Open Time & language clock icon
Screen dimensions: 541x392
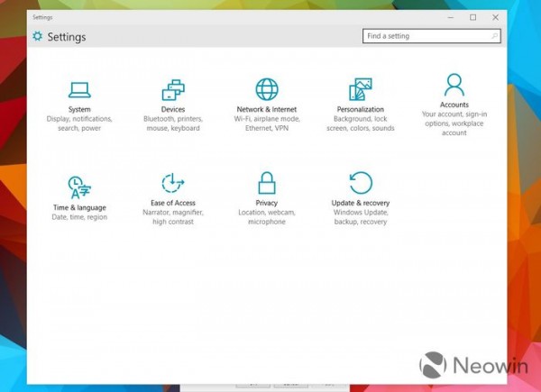click(x=79, y=185)
